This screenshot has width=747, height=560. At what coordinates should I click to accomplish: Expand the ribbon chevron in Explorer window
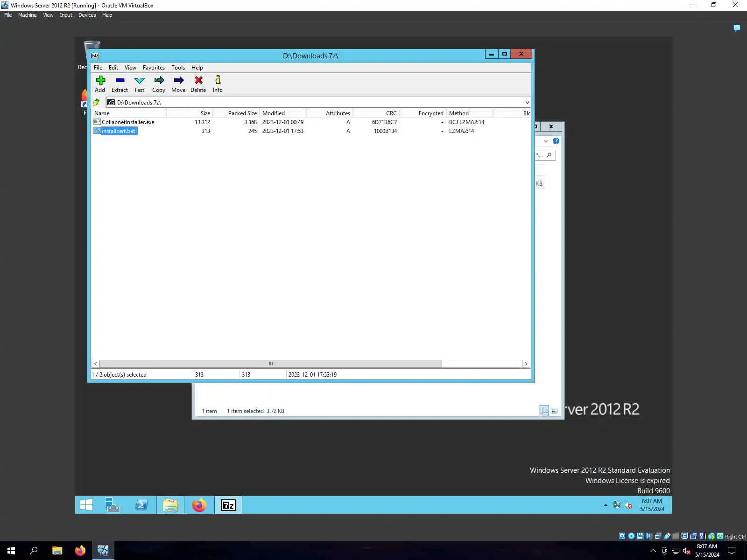coord(546,141)
